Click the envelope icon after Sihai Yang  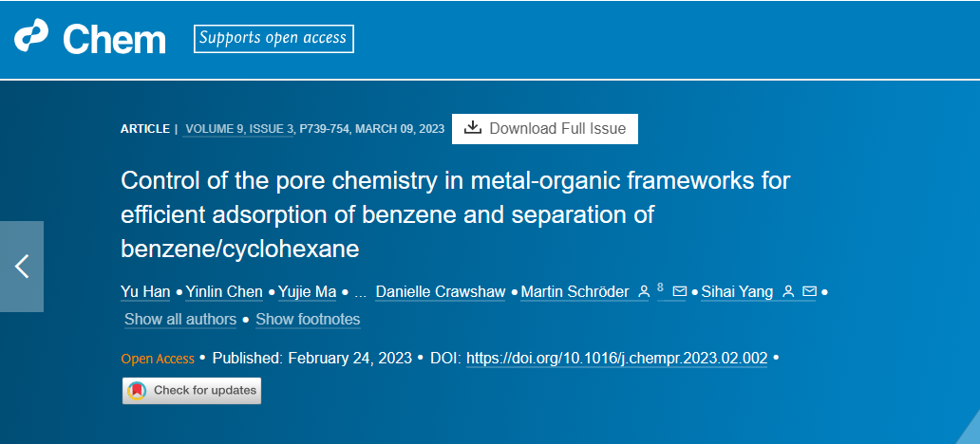click(809, 291)
